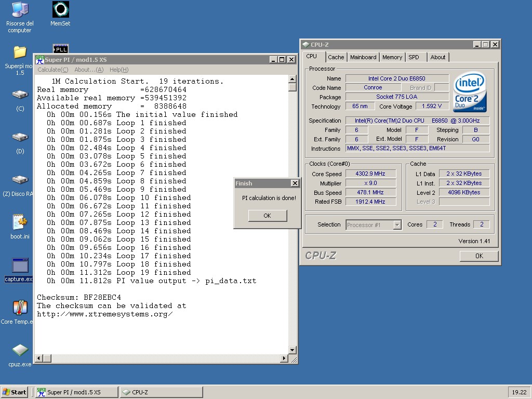Close the Finish dialog with X
Image resolution: width=532 pixels, height=399 pixels.
pyautogui.click(x=295, y=183)
